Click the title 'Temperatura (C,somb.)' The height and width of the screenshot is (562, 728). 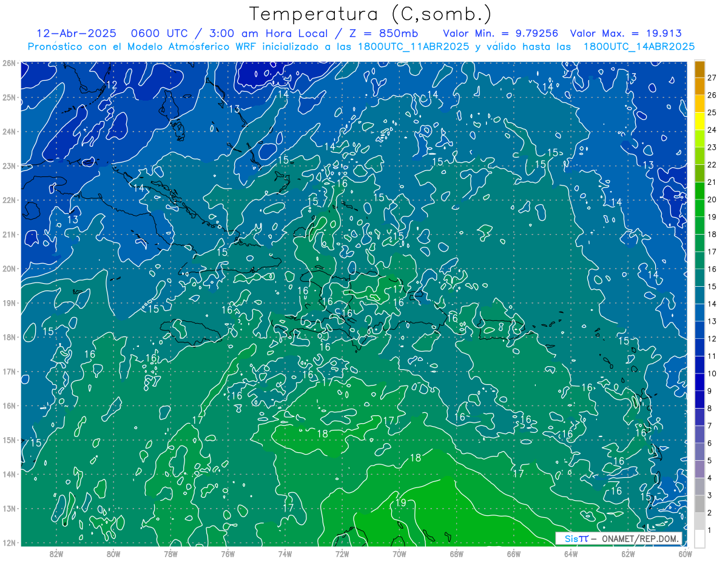pyautogui.click(x=370, y=14)
